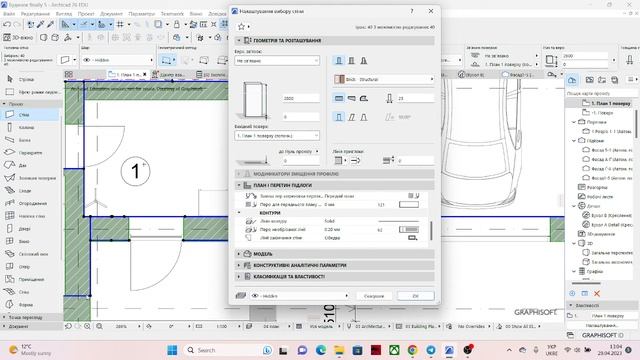Open Project Map icon in navigator header
The image size is (640, 360).
click(572, 80)
